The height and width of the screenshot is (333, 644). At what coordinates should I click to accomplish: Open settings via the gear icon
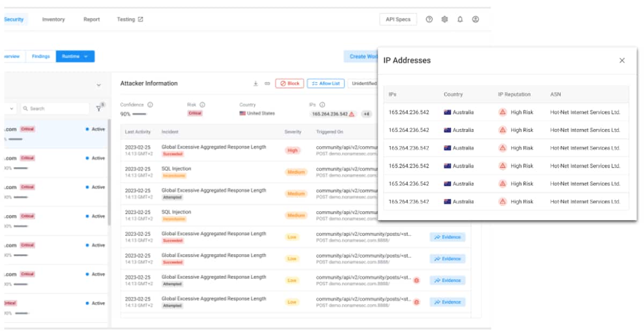coord(444,19)
